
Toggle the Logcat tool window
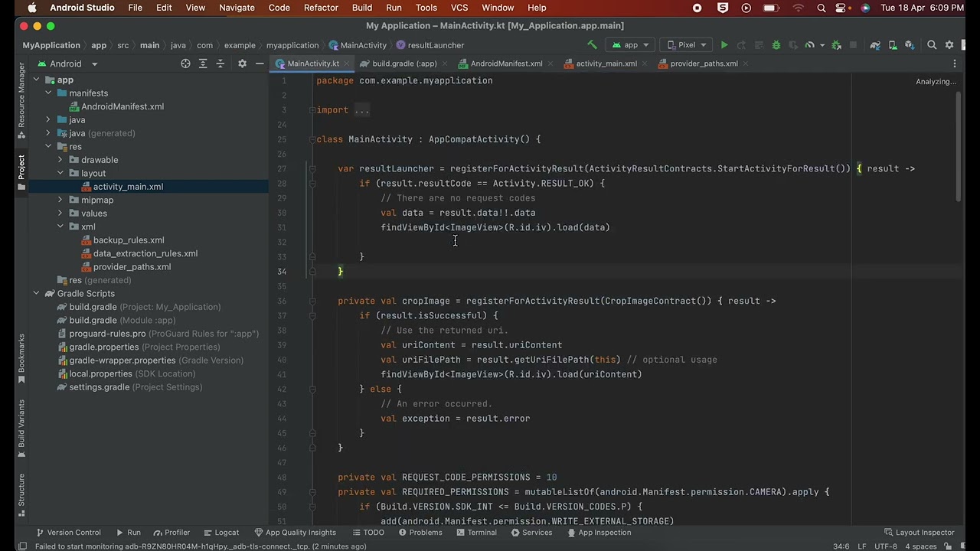click(220, 533)
